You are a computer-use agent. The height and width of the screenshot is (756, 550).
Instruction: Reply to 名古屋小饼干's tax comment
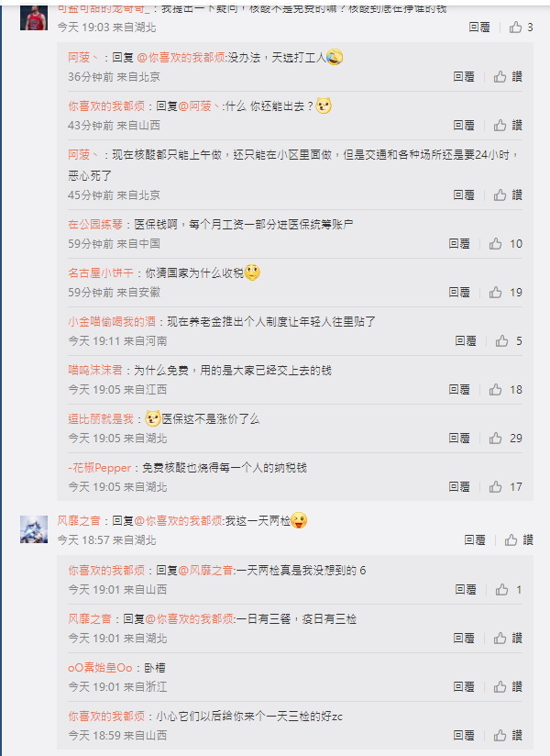pos(459,292)
